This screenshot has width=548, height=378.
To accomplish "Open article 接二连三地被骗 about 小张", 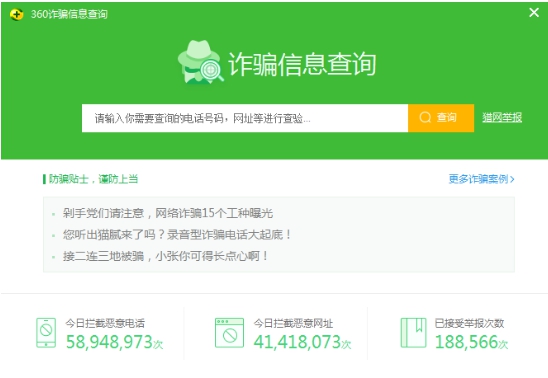I will tap(165, 256).
